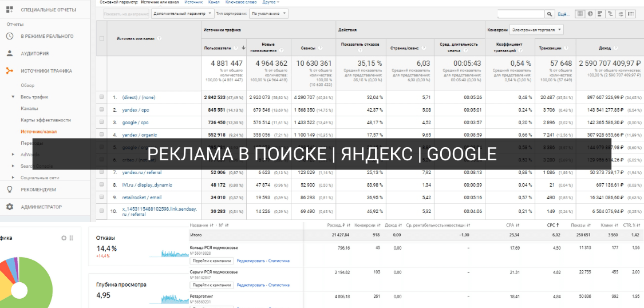Screen dimensions: 644x308
Task: Sort lower table by CPA column
Action: [x=513, y=225]
